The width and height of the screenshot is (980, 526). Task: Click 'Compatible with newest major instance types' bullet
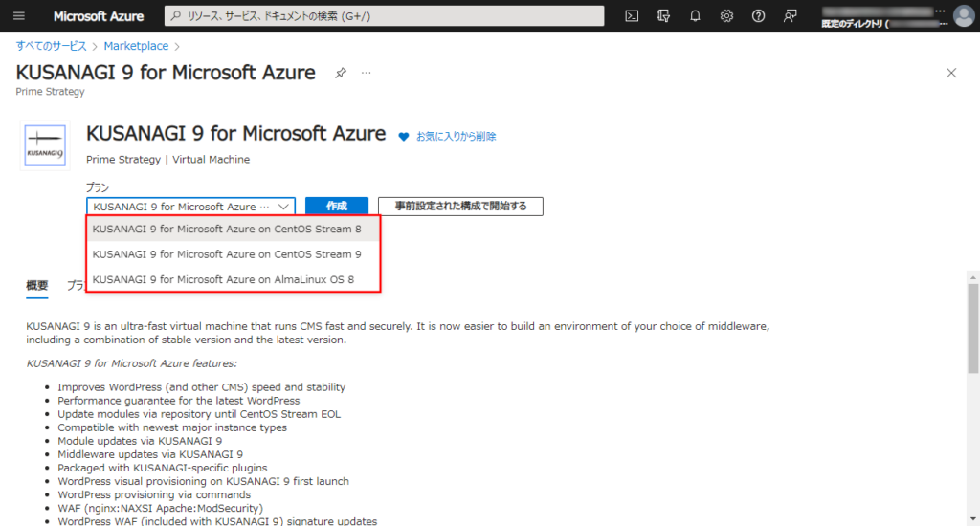coord(172,427)
